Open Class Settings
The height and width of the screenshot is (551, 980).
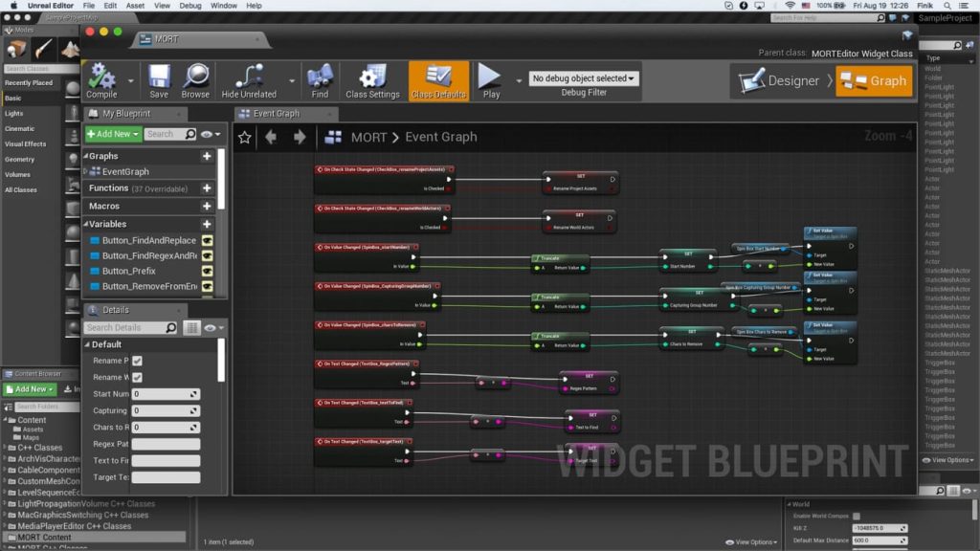[x=372, y=81]
